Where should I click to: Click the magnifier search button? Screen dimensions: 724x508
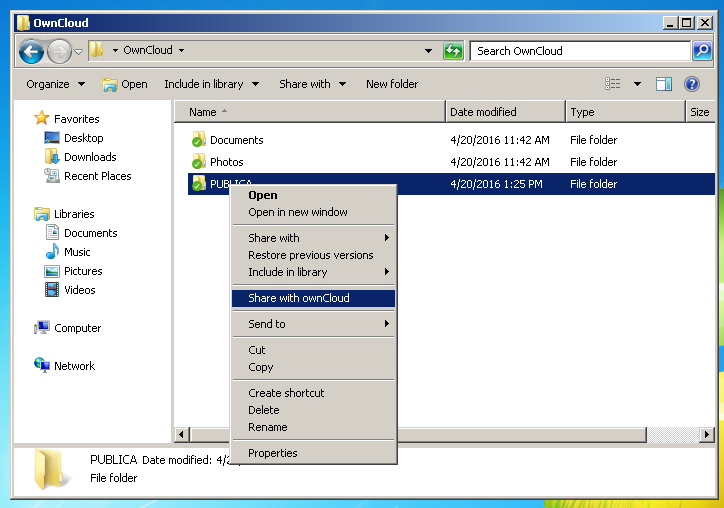coord(702,50)
